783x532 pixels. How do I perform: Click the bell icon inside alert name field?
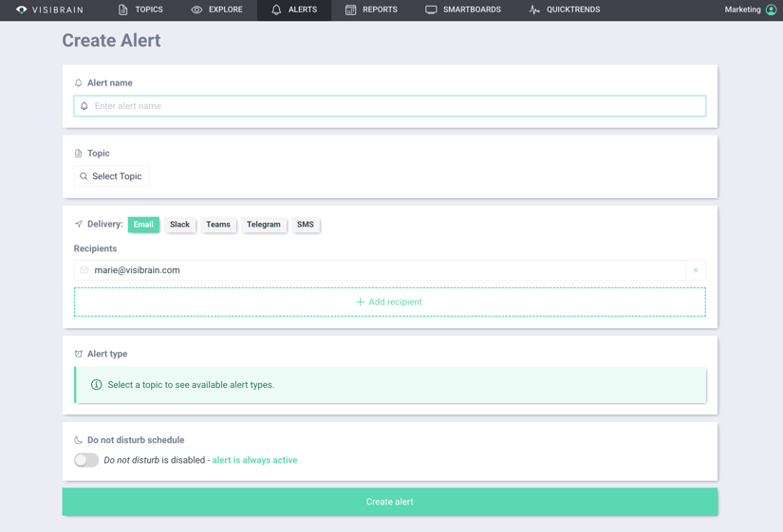click(84, 106)
